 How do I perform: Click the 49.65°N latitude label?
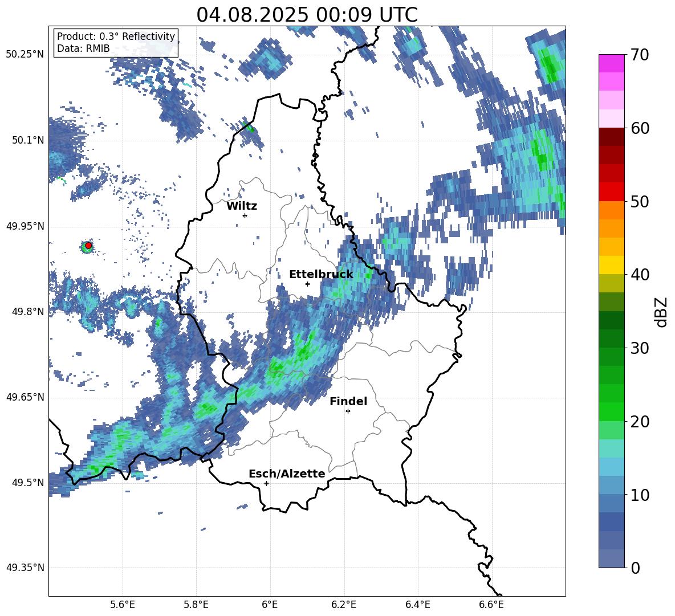click(26, 397)
